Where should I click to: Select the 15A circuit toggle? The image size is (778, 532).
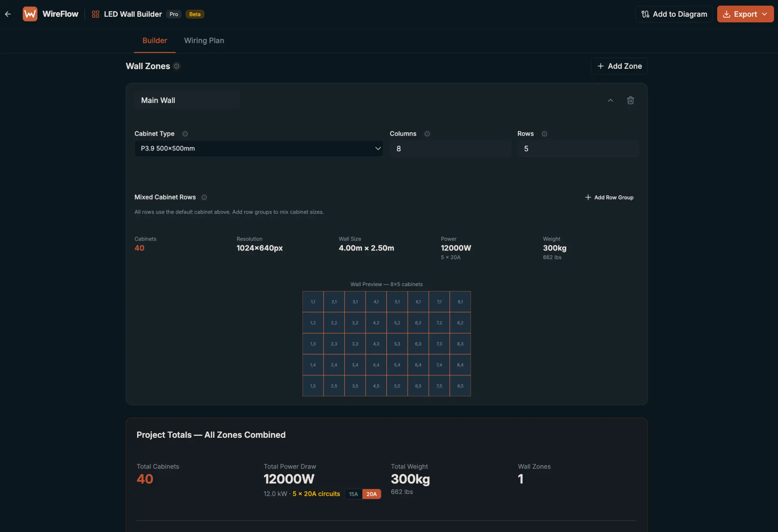[353, 494]
